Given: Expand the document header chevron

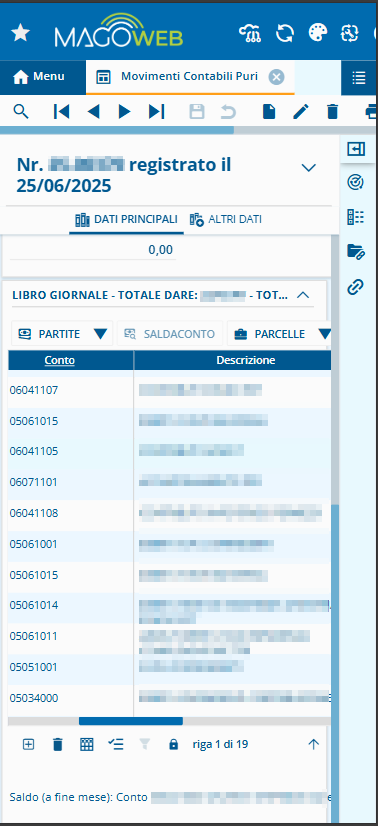Looking at the screenshot, I should point(309,168).
